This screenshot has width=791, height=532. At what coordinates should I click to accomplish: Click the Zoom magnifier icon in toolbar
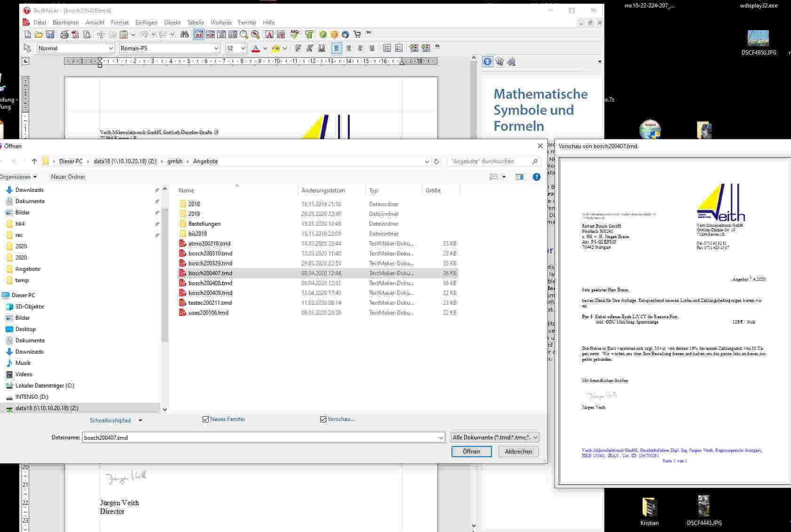coord(244,34)
